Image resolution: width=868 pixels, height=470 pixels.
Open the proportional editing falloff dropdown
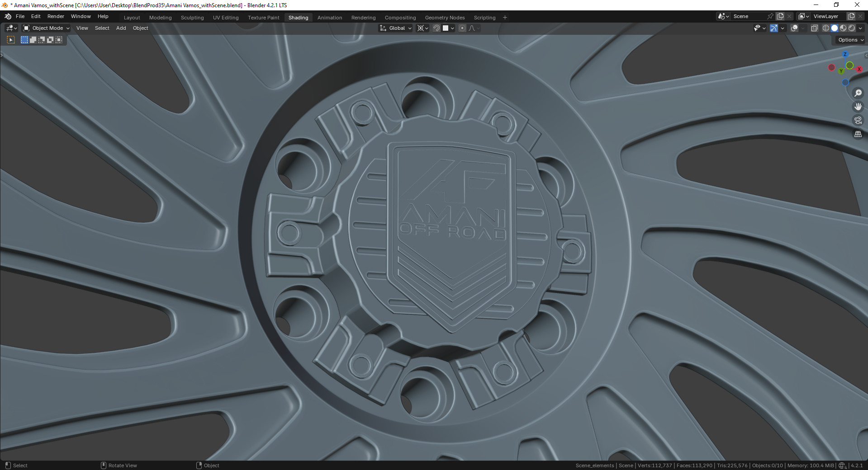tap(474, 28)
